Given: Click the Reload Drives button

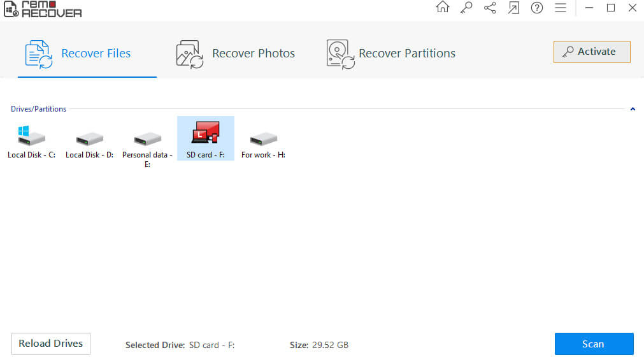Looking at the screenshot, I should [51, 344].
